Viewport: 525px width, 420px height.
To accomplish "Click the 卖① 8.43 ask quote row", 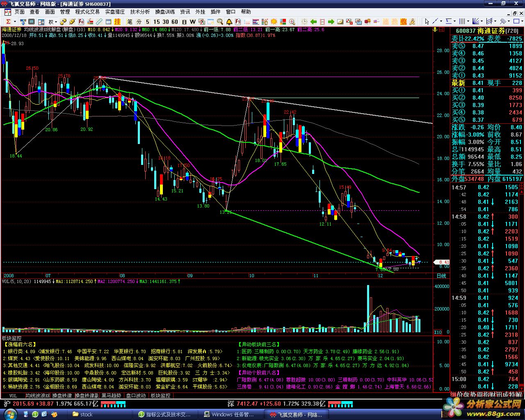I will pyautogui.click(x=487, y=75).
